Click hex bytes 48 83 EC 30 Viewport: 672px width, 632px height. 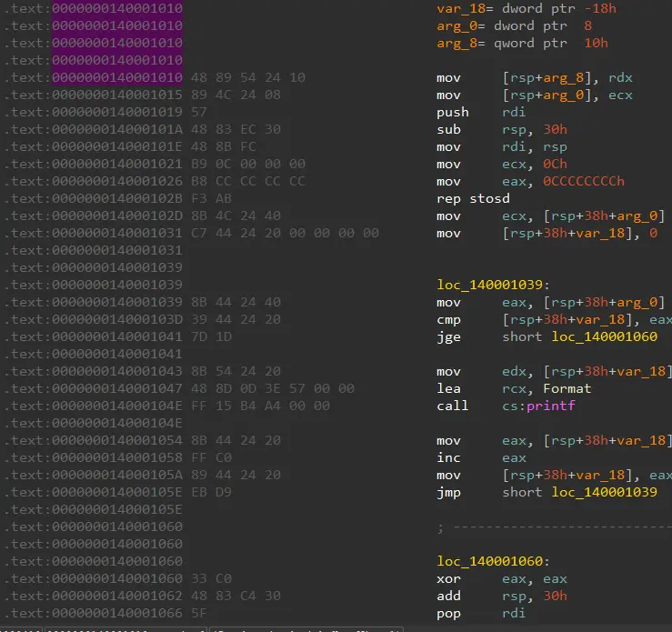point(236,129)
